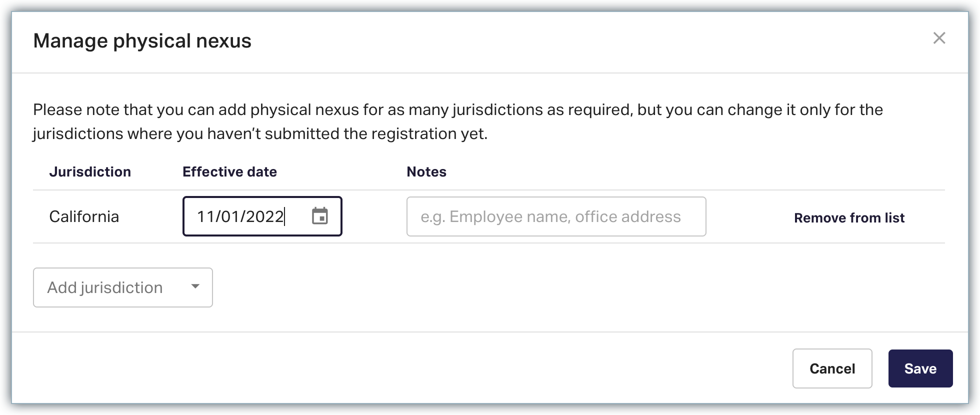
Task: Click the Notes column header
Action: 426,172
